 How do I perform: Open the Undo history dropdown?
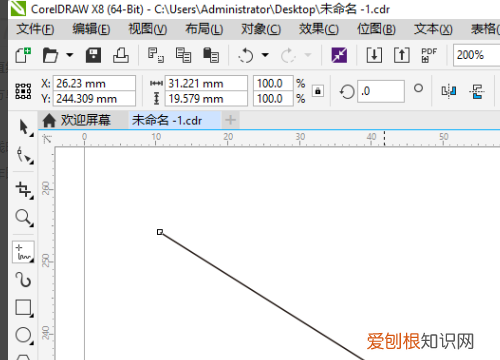click(265, 55)
